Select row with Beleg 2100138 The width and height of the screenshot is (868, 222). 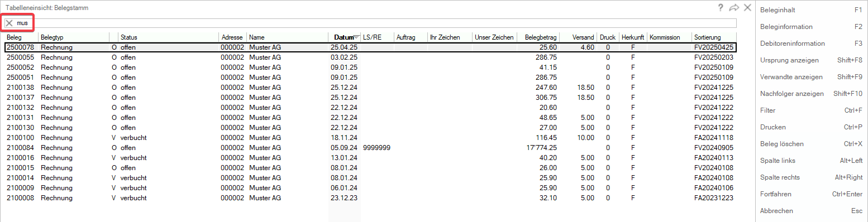(x=370, y=88)
